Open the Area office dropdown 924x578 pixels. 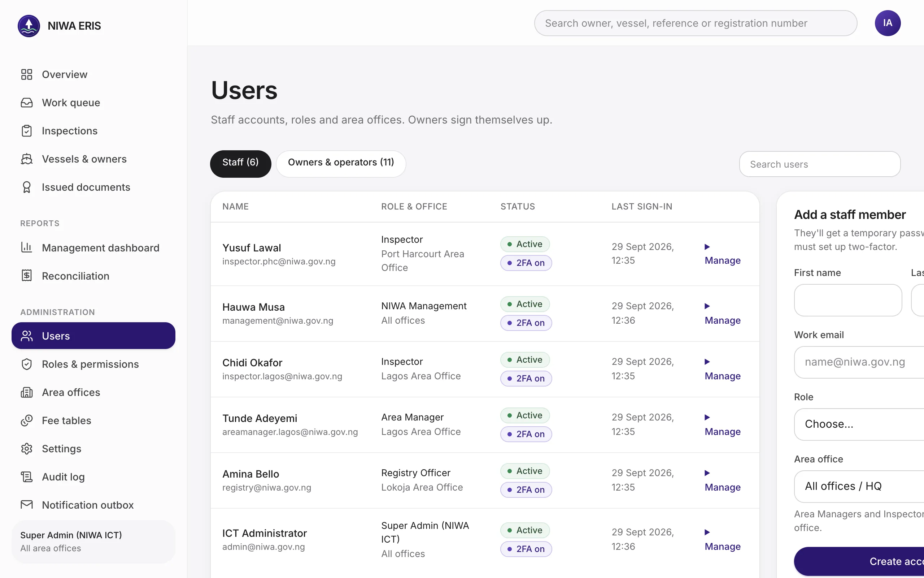pyautogui.click(x=859, y=486)
